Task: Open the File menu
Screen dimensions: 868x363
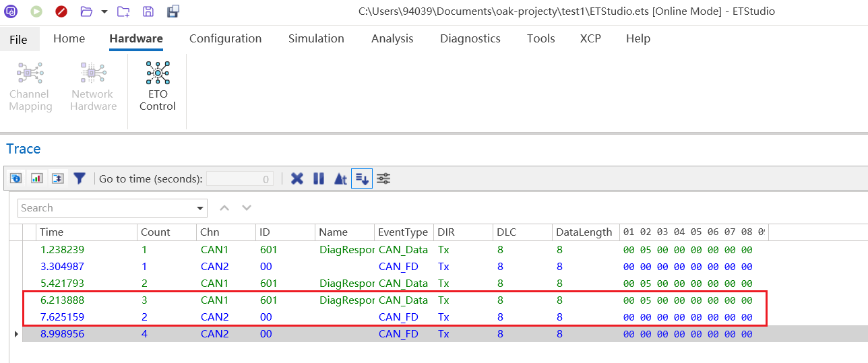Action: [18, 39]
